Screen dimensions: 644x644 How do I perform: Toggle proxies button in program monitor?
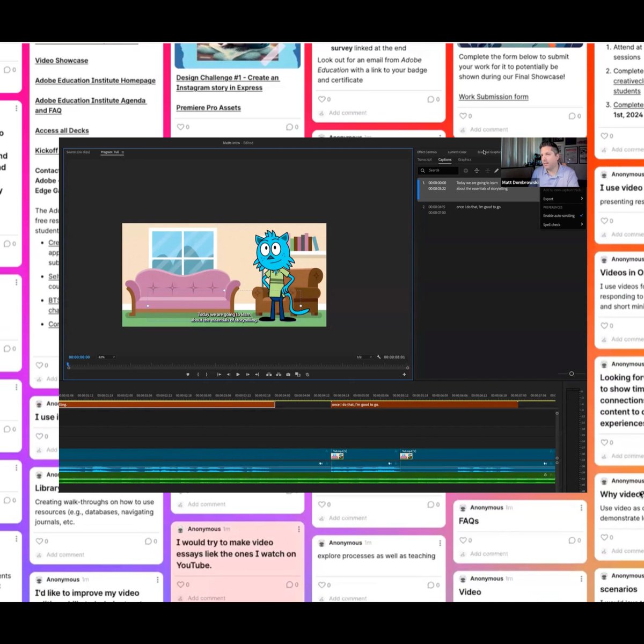pyautogui.click(x=308, y=375)
